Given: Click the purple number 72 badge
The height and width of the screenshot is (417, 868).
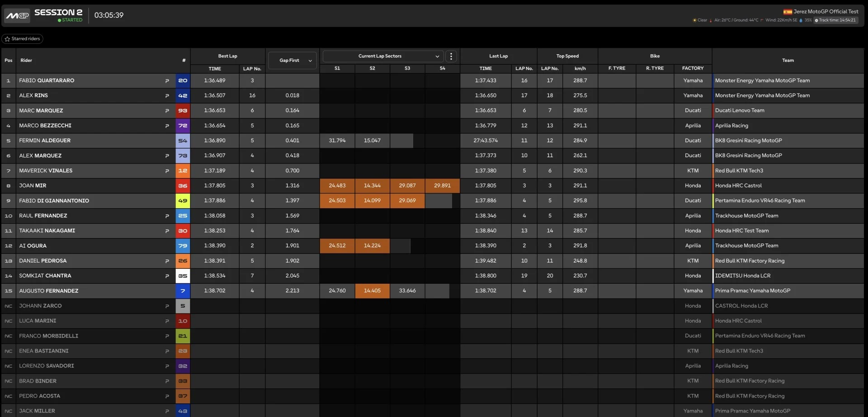Looking at the screenshot, I should click(x=183, y=126).
